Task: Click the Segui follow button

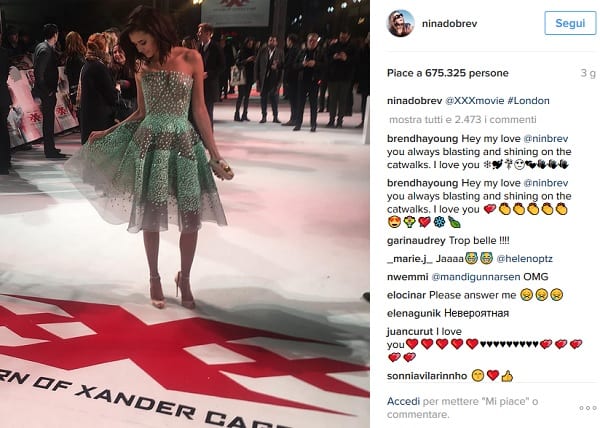Action: pyautogui.click(x=570, y=23)
